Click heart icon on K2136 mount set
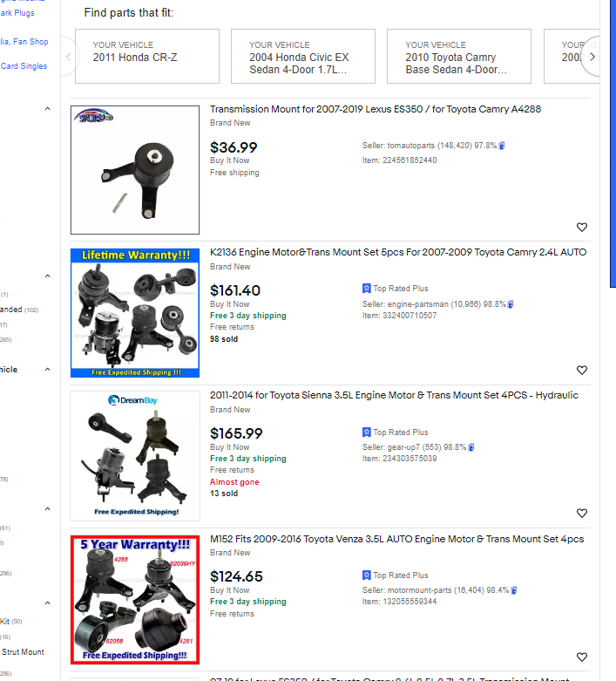 click(582, 370)
